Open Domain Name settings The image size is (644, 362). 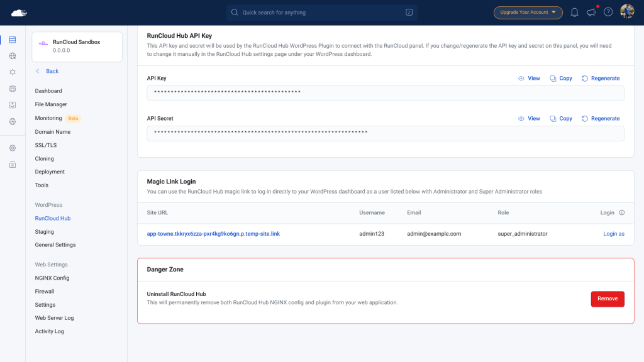click(x=53, y=132)
